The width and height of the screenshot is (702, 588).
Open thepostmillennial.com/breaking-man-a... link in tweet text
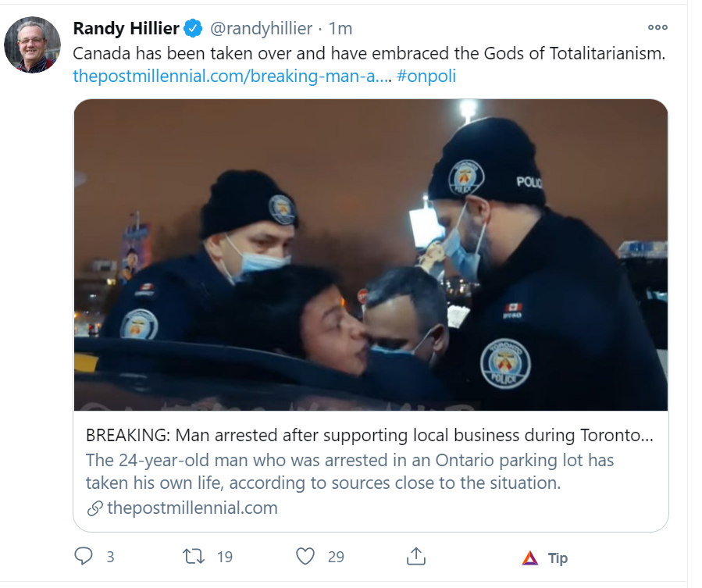230,77
